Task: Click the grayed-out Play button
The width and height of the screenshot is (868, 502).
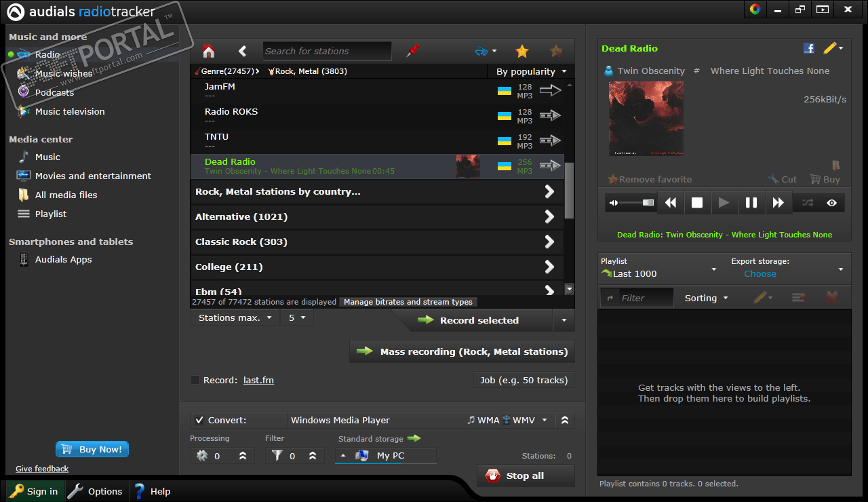Action: pos(724,203)
